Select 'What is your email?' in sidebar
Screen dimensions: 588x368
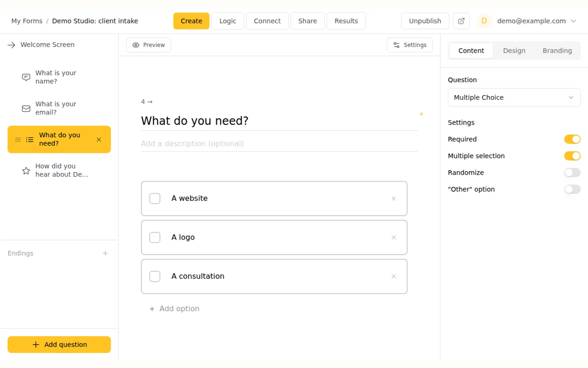click(59, 108)
